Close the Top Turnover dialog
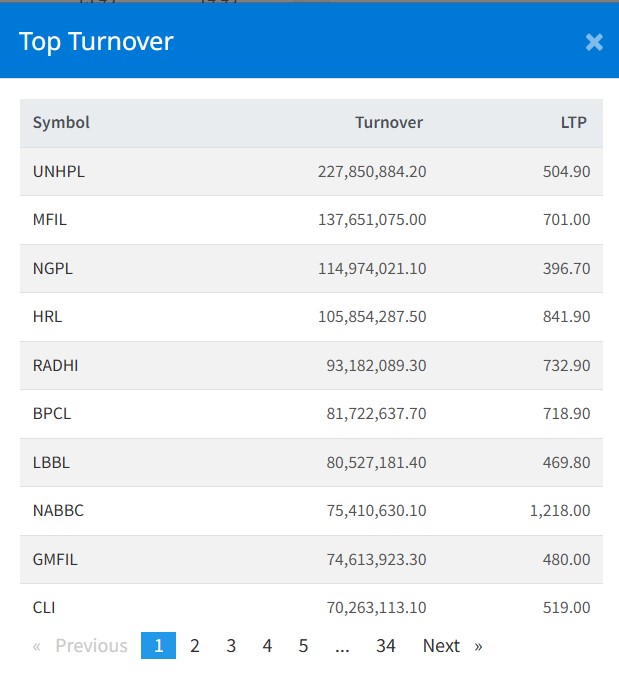The width and height of the screenshot is (619, 683). [594, 42]
